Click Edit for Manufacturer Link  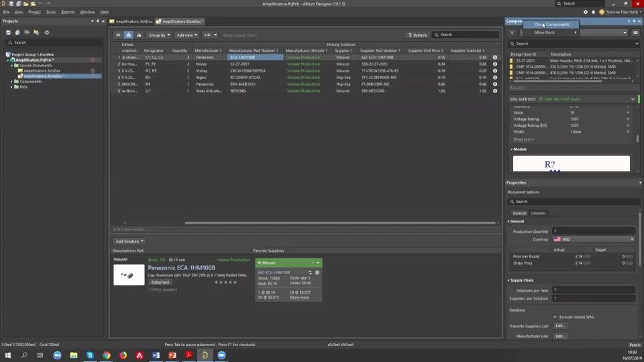click(x=560, y=336)
